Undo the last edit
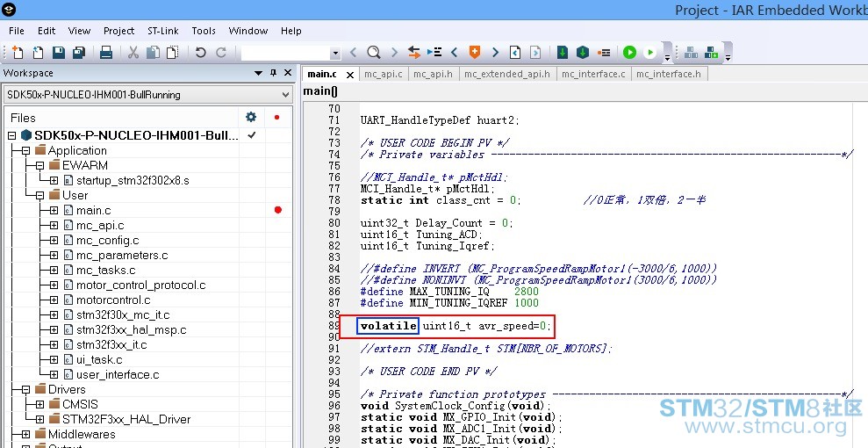Screen dimensions: 868x448 (x=200, y=53)
